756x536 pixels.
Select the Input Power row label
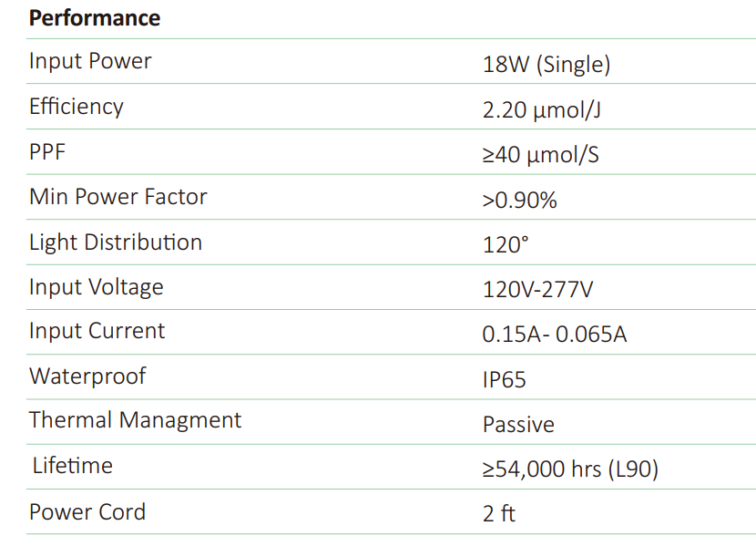click(x=90, y=62)
